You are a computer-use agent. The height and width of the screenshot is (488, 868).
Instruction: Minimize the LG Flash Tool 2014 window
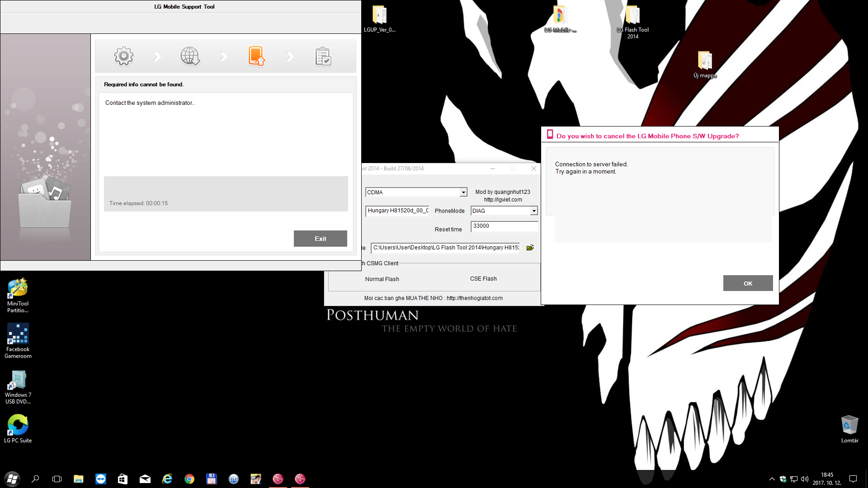(493, 169)
